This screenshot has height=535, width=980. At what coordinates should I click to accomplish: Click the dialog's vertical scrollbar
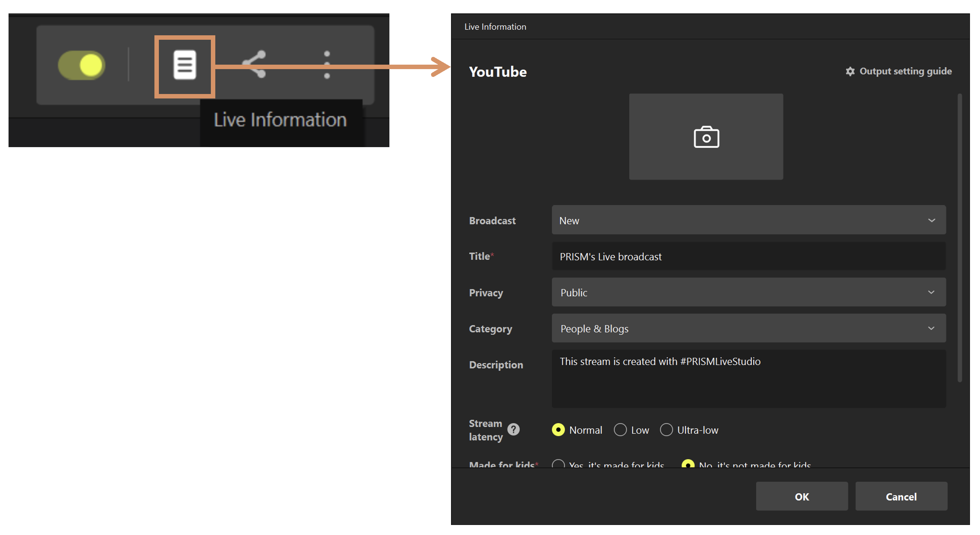point(960,238)
